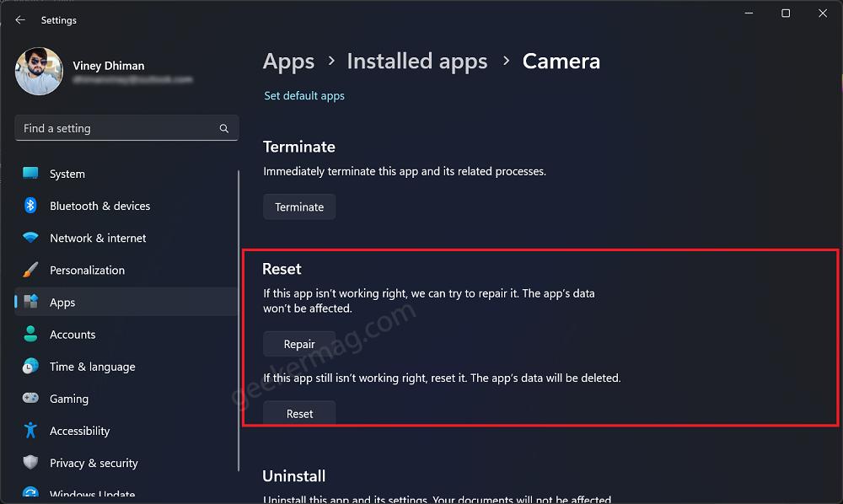Viewport: 843px width, 504px height.
Task: Click the Terminate button
Action: pyautogui.click(x=299, y=206)
